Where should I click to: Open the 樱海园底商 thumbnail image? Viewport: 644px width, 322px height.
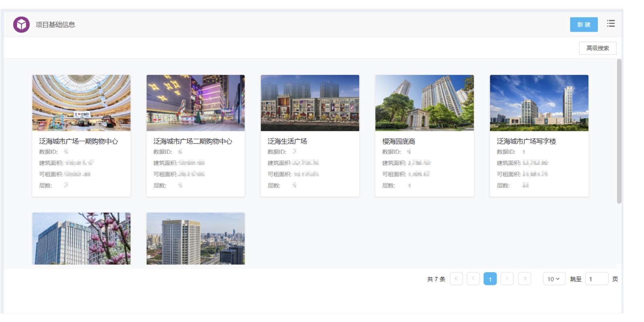coord(424,103)
